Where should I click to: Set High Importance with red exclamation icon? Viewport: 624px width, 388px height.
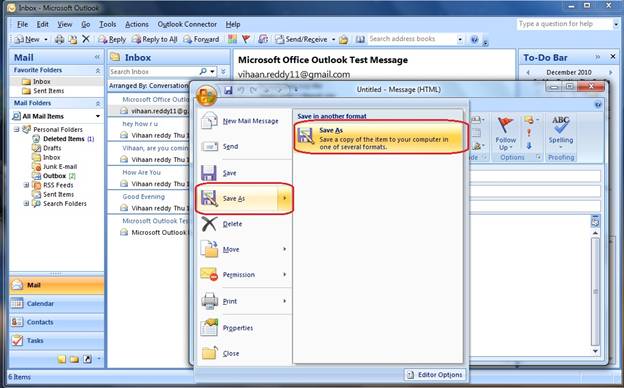coord(529,133)
